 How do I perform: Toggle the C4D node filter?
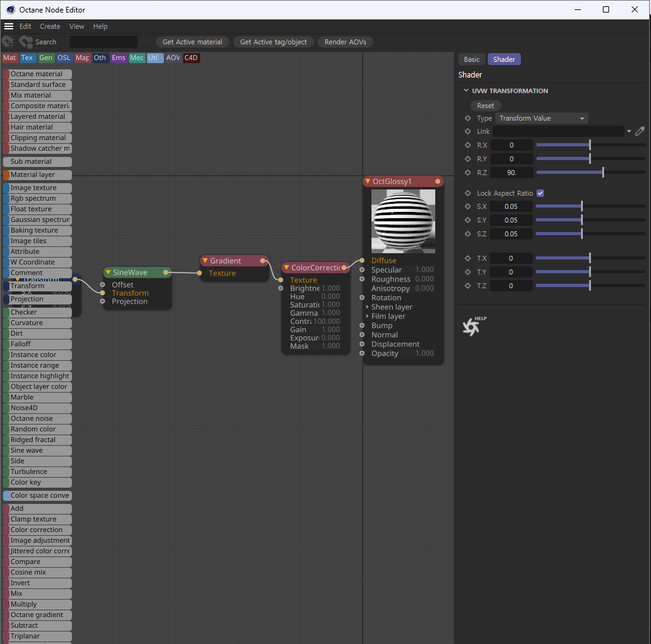tap(191, 58)
